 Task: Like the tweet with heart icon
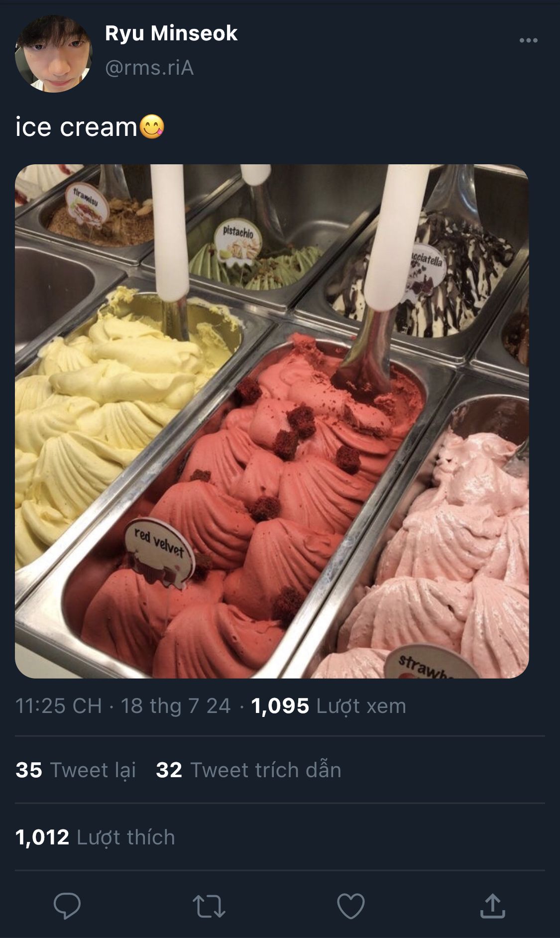(x=351, y=906)
